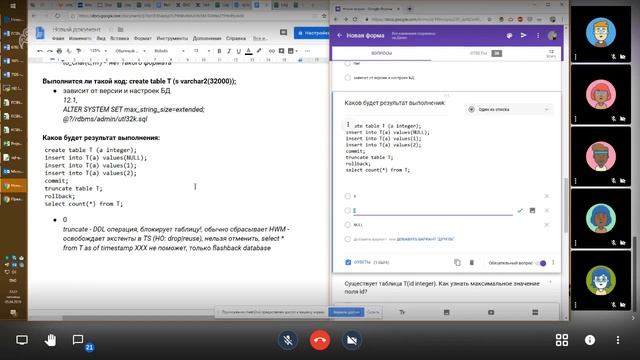
Task: Open the Дополнения menu in Docs
Action: click(x=207, y=38)
